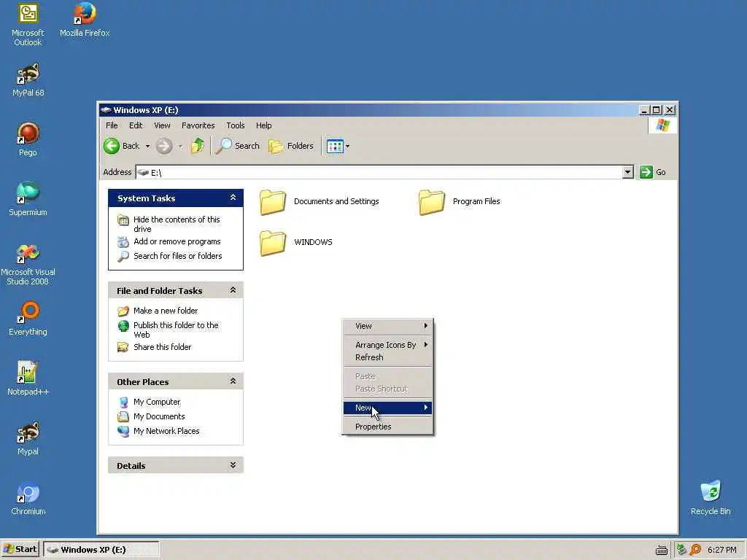Click Search for files or folders
Screen dimensions: 747x560
178,256
